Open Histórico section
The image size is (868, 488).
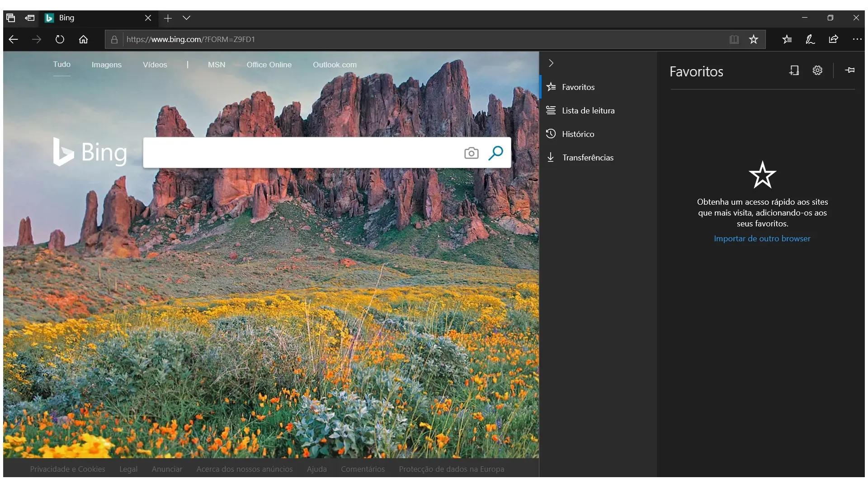coord(598,134)
